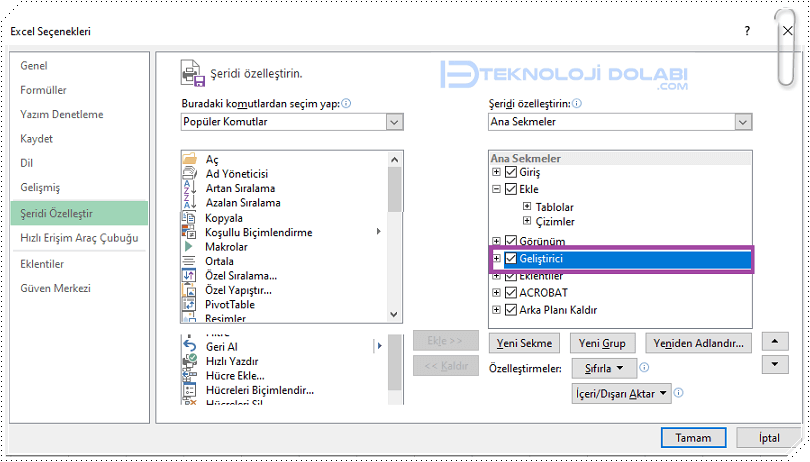Select the Geri Al undo icon

click(x=189, y=346)
